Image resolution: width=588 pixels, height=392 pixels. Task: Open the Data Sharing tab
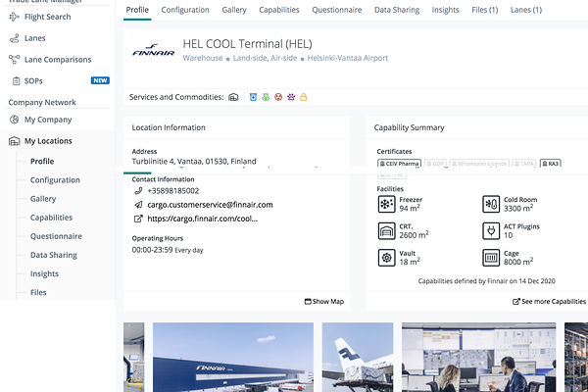(x=396, y=10)
